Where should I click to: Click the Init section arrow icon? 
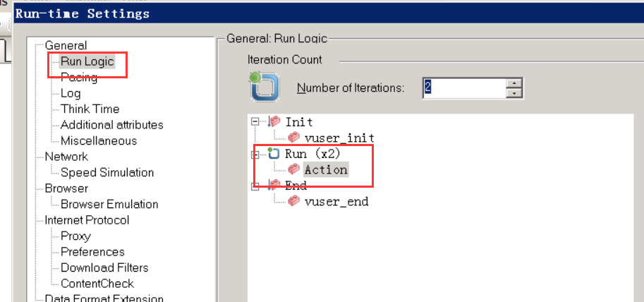pos(274,122)
